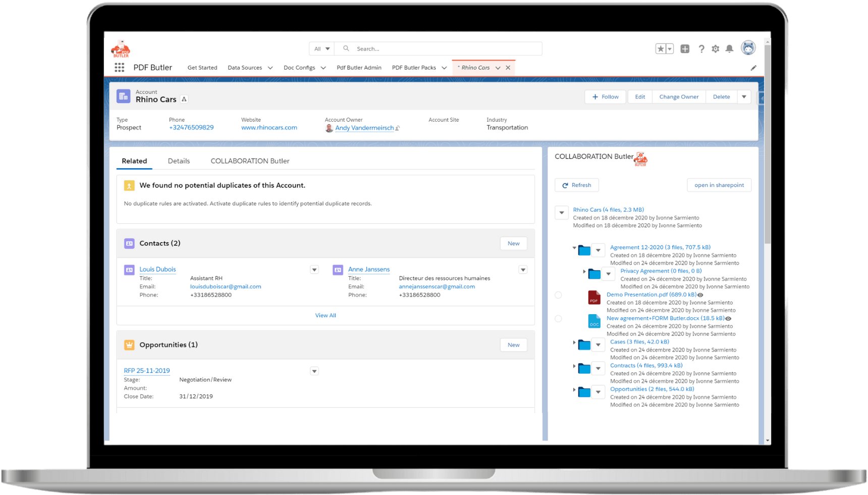Click the Follow button
The width and height of the screenshot is (868, 495).
point(605,97)
